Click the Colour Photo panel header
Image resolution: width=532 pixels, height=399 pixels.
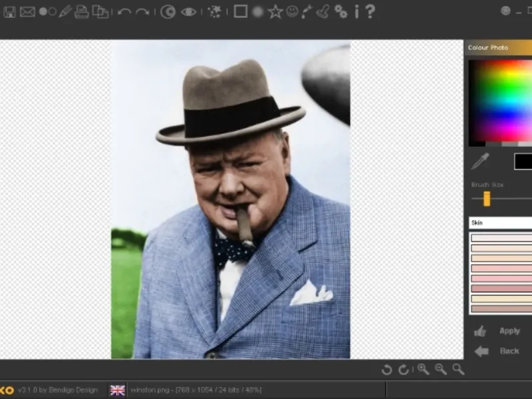[x=498, y=47]
